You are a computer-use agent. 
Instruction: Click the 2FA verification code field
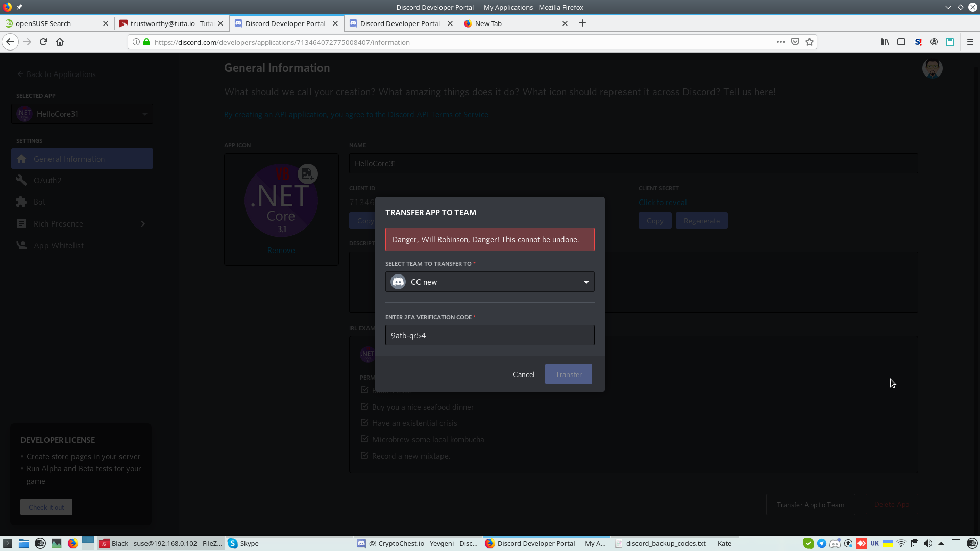489,335
